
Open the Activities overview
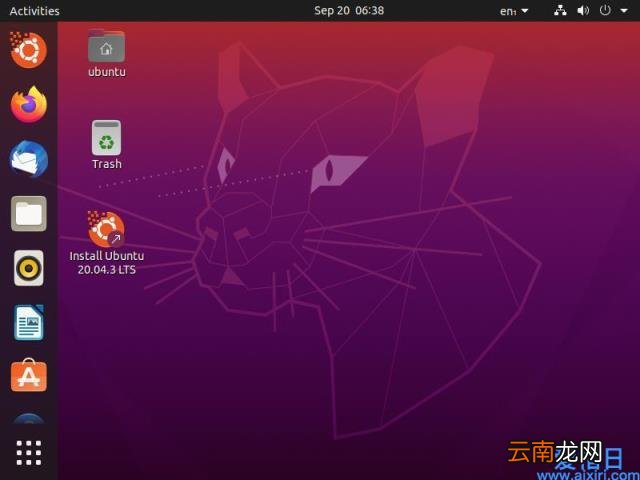35,11
